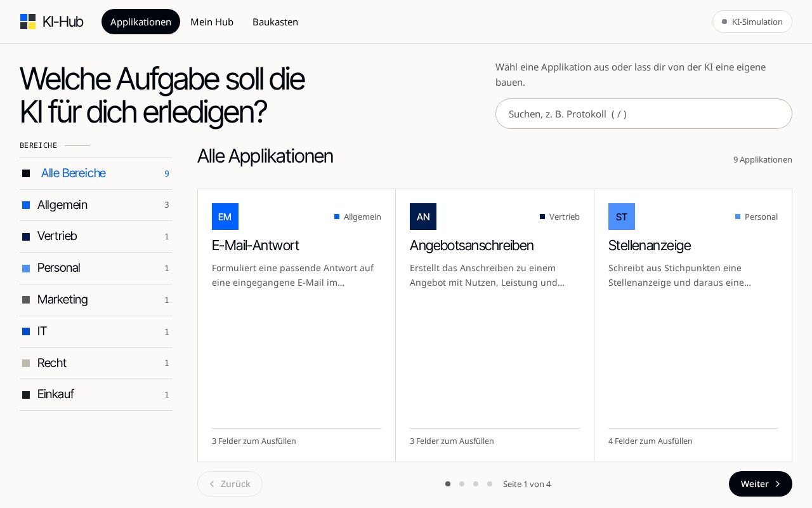Click the KI-Simulation status indicator

click(752, 22)
